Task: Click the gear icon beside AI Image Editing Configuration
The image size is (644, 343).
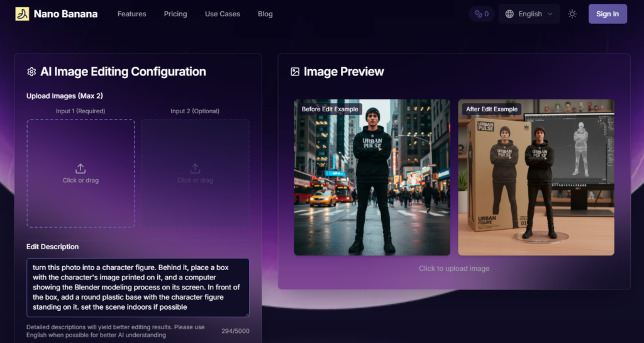Action: (31, 72)
